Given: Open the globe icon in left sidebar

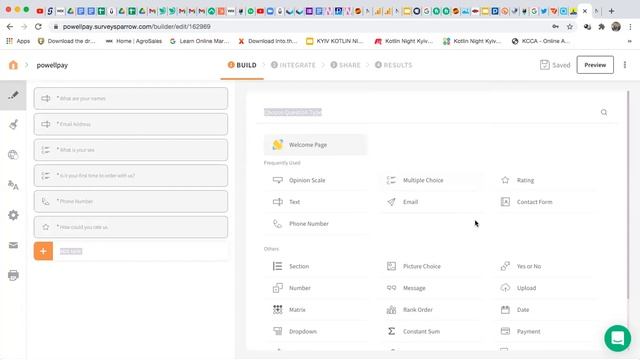Looking at the screenshot, I should [x=13, y=155].
